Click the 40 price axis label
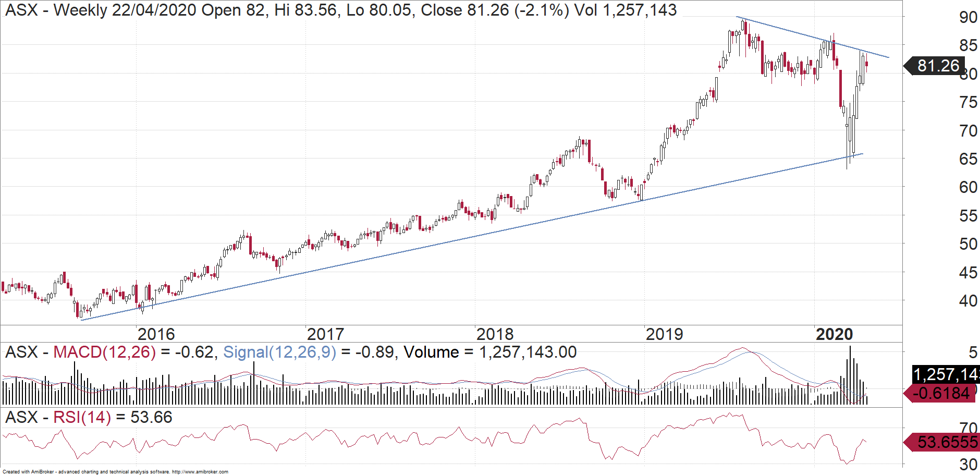Viewport: 980px width, 475px height. point(968,301)
